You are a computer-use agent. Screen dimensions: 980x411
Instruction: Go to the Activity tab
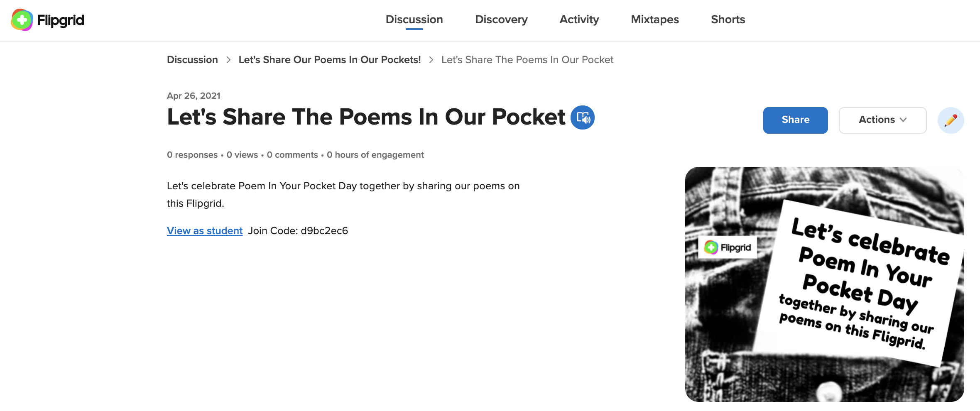click(x=579, y=20)
